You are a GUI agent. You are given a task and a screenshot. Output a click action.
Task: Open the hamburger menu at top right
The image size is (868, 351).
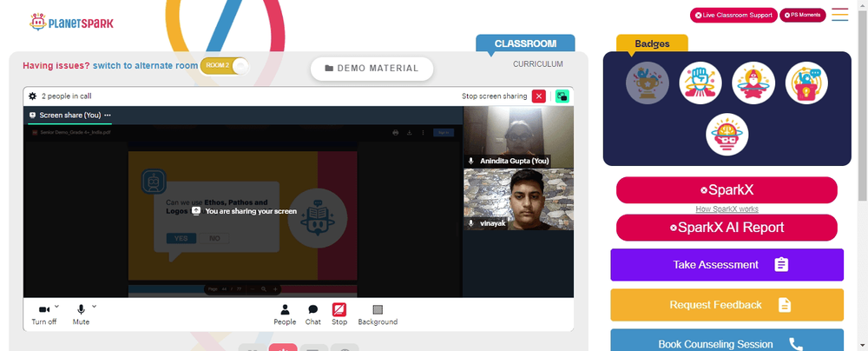point(839,15)
